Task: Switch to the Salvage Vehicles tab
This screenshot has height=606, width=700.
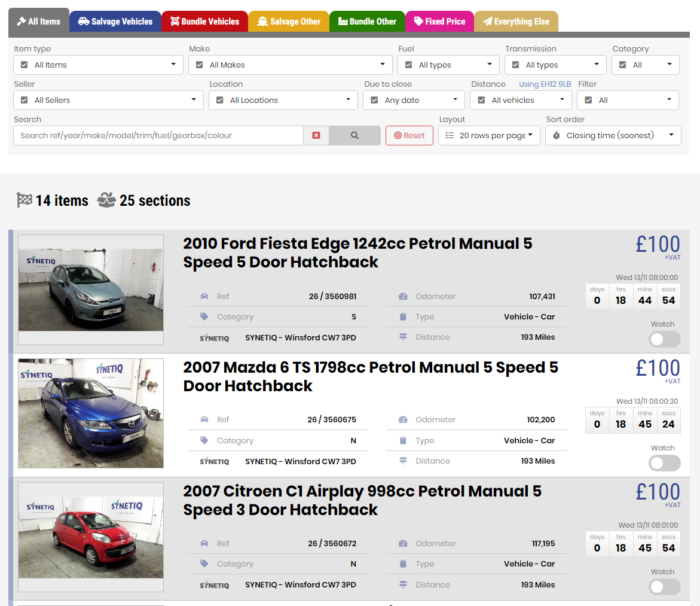Action: coord(115,22)
